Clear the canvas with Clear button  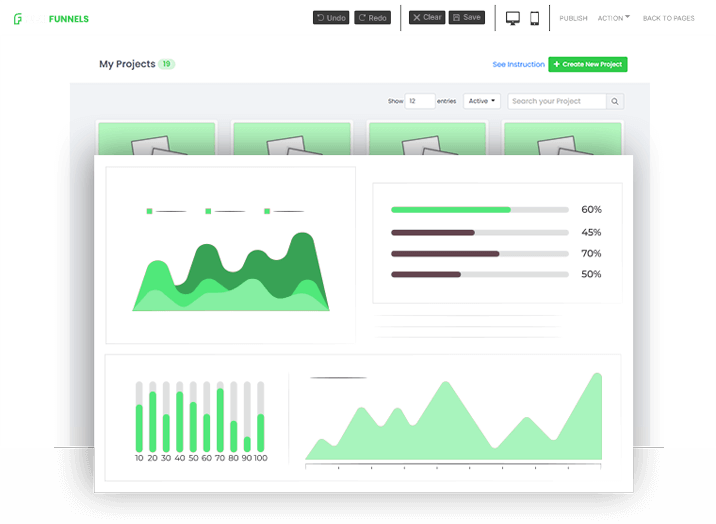click(427, 18)
